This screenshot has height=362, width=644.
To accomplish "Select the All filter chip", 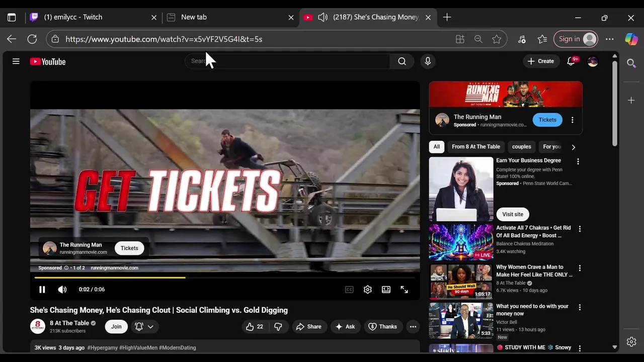I will click(437, 147).
